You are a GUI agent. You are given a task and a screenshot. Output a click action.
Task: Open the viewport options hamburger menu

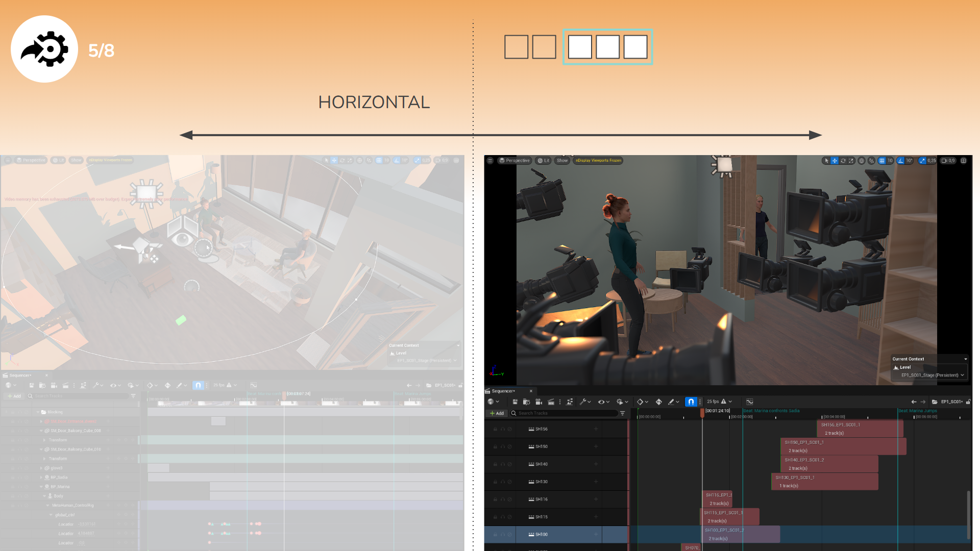[490, 160]
